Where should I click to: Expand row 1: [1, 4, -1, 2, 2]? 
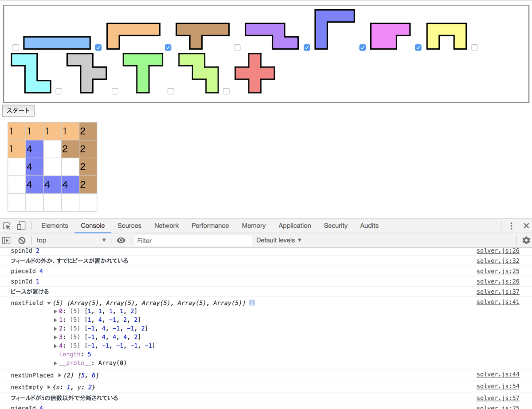coord(55,319)
